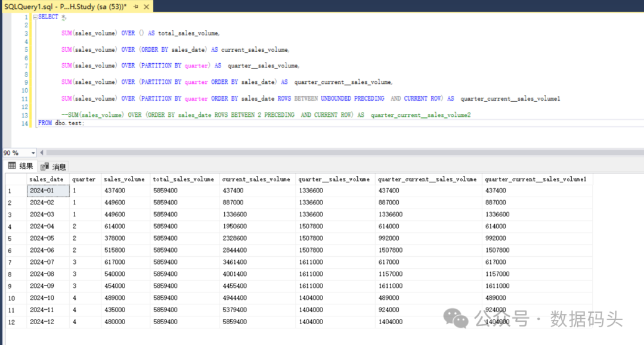The height and width of the screenshot is (345, 644).
Task: Click quarter cell in 2024-09 row
Action: click(x=85, y=286)
